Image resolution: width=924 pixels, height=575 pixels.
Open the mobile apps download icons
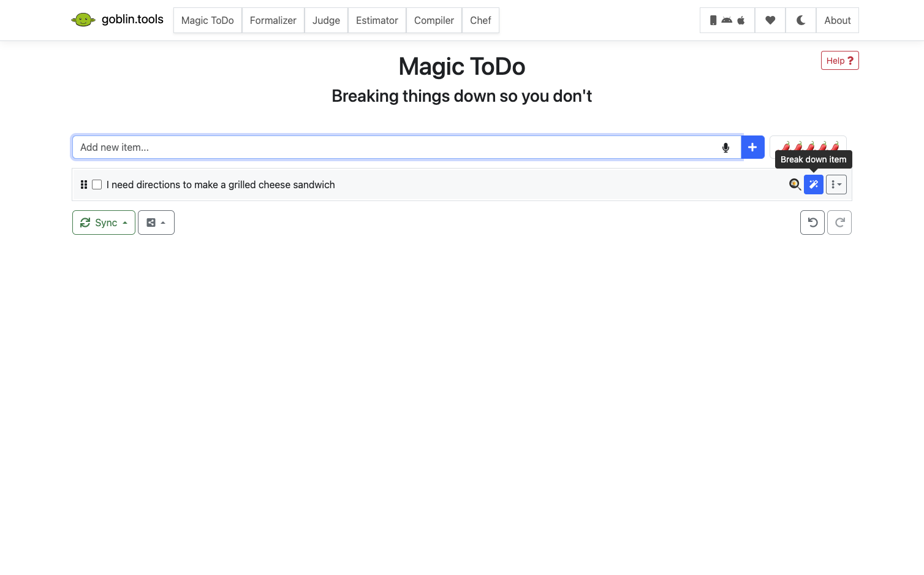(727, 20)
